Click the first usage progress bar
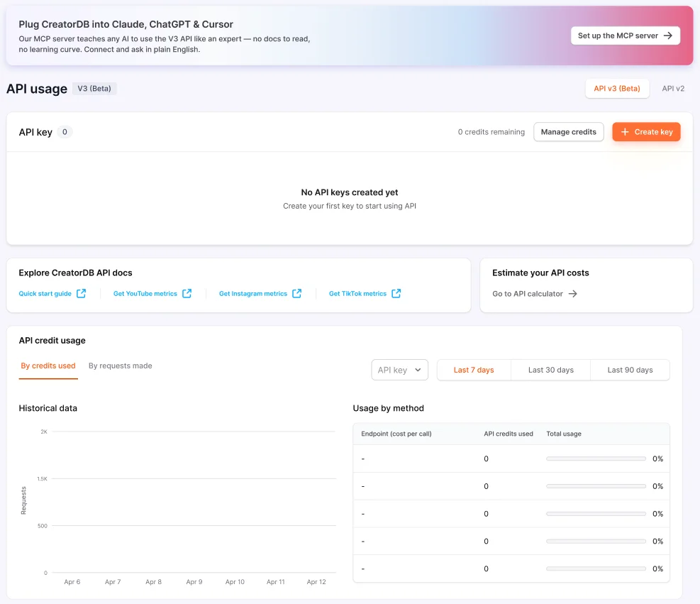 (596, 459)
